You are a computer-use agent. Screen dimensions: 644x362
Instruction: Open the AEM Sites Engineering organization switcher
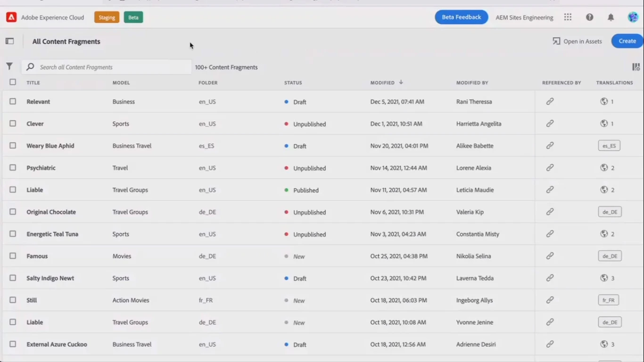(524, 17)
